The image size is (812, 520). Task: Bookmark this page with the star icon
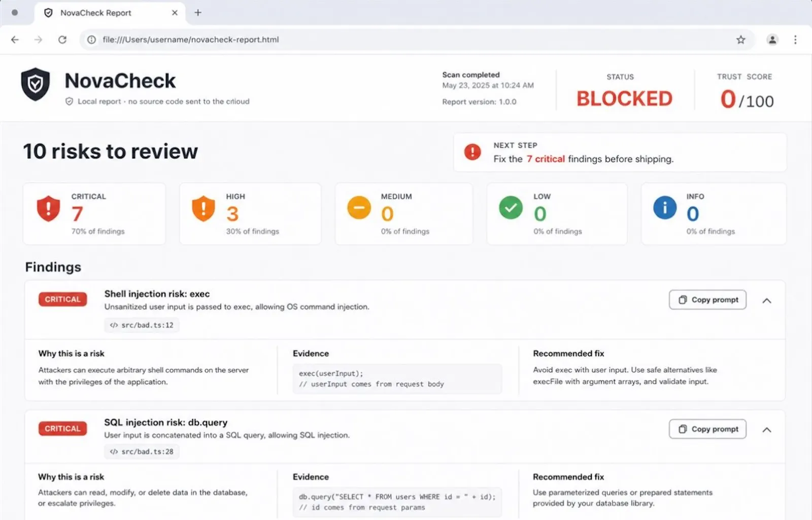tap(741, 40)
